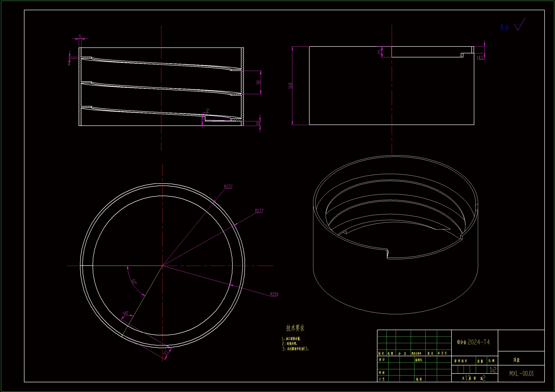Click the 标准化 label in title block

click(419, 360)
